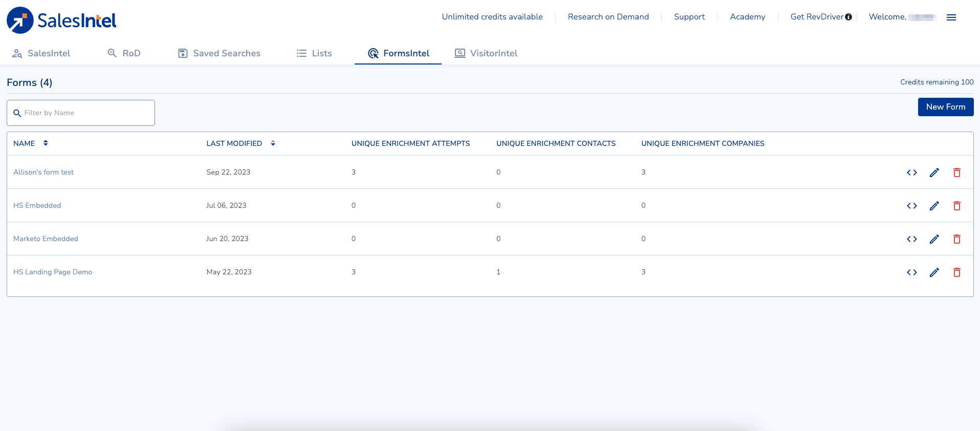Click Get RevDriver link

click(x=816, y=17)
